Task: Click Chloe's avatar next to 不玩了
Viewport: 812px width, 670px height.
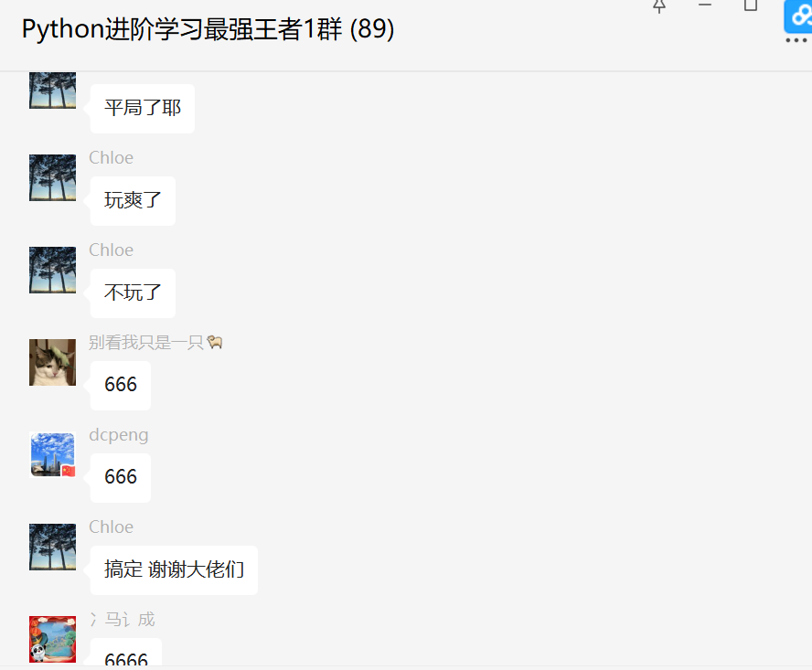Action: coord(52,270)
